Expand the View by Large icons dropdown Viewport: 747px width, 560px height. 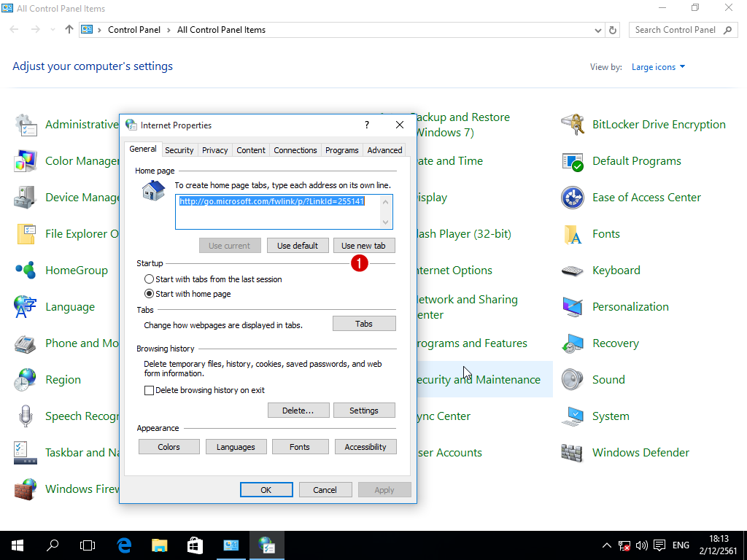[659, 67]
